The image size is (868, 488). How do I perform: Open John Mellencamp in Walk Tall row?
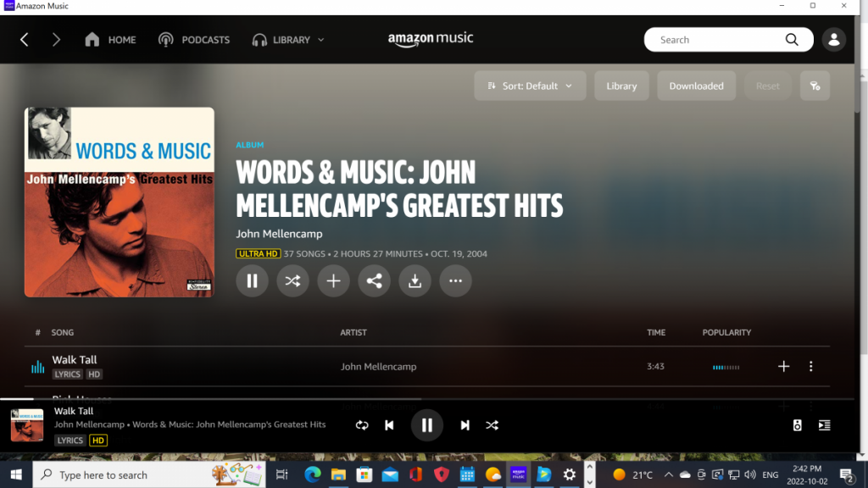(x=379, y=367)
